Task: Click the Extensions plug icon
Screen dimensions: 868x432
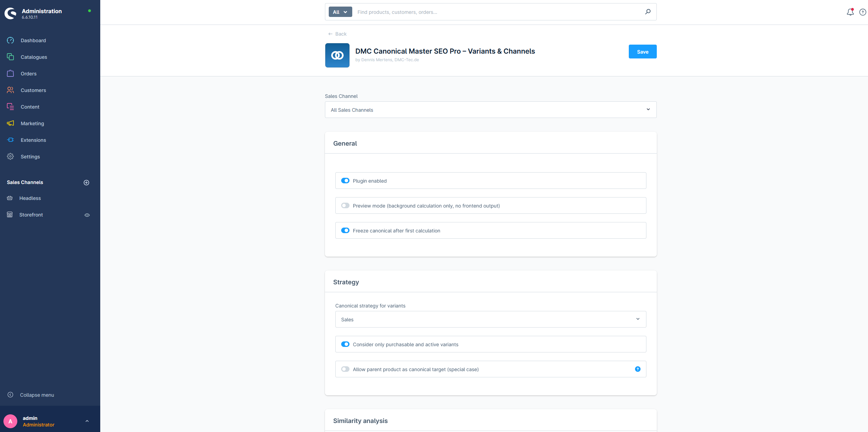Action: click(x=10, y=140)
